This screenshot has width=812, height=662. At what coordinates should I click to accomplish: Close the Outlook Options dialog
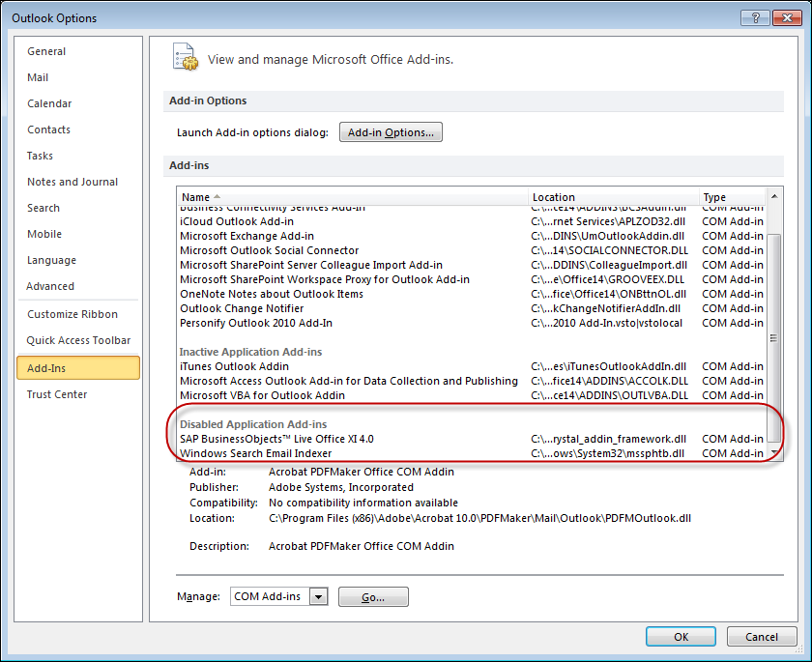(x=787, y=18)
